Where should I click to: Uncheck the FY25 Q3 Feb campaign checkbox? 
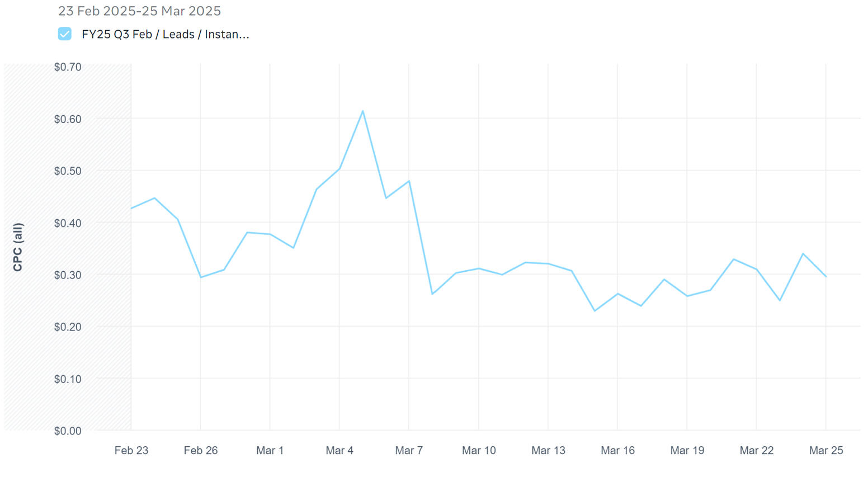tap(65, 34)
